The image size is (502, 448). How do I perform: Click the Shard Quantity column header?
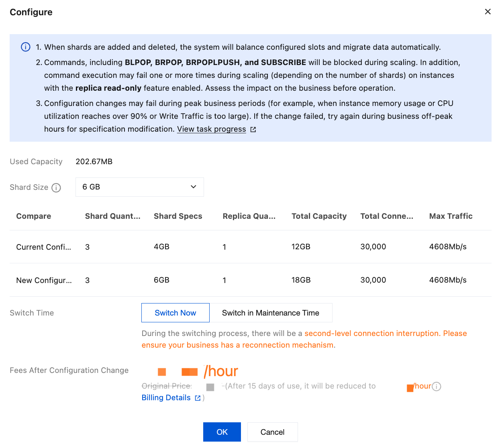pos(112,216)
